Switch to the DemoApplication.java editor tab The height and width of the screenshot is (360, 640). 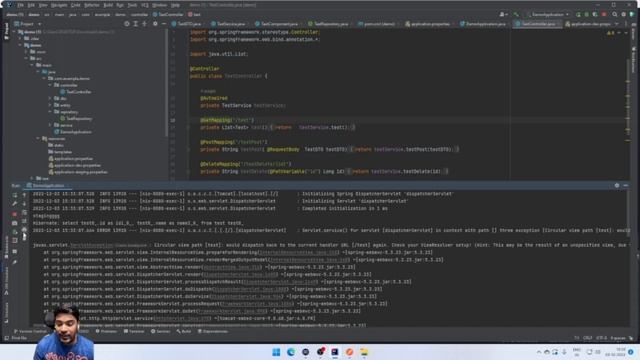(x=483, y=24)
